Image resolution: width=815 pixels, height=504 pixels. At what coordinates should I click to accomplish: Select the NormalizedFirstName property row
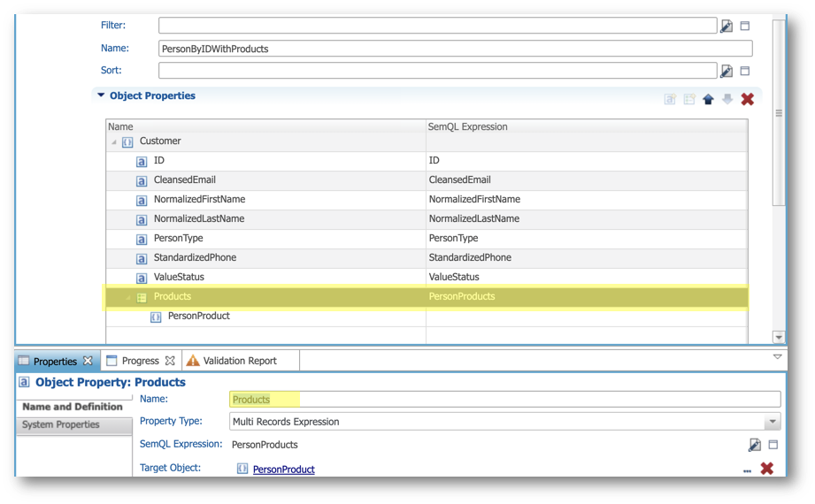(x=427, y=200)
